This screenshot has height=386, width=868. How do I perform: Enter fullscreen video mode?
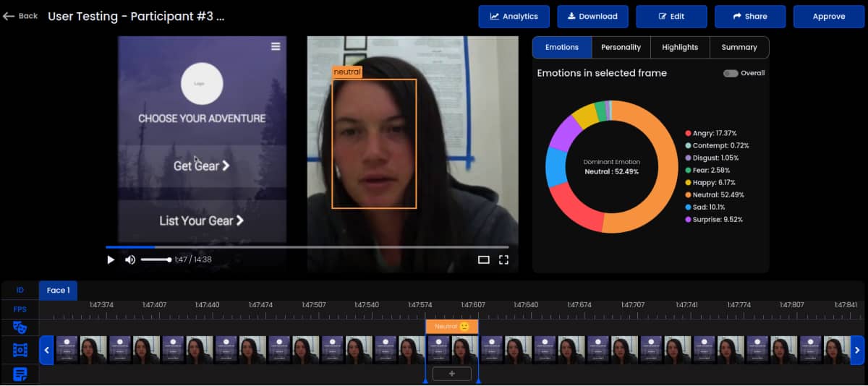tap(503, 260)
